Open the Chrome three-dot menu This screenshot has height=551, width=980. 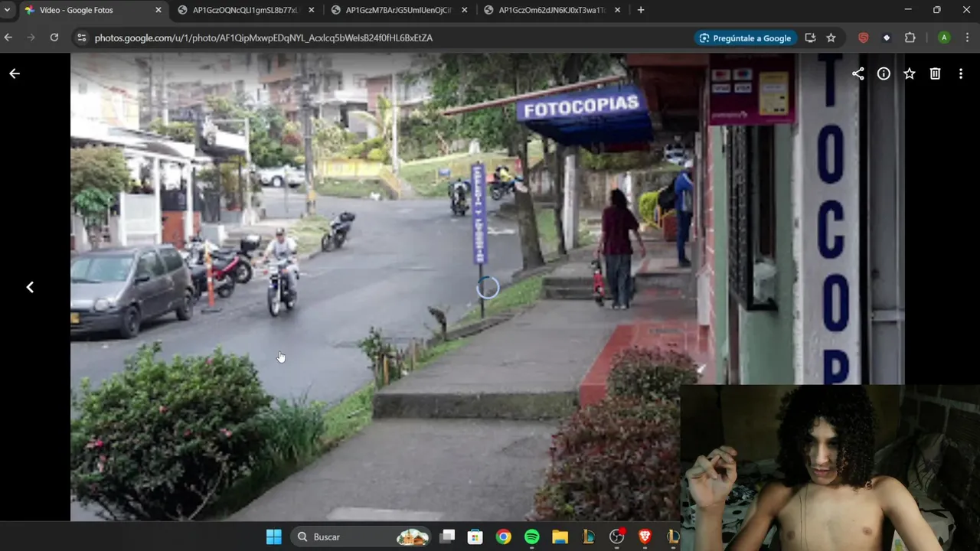tap(968, 37)
